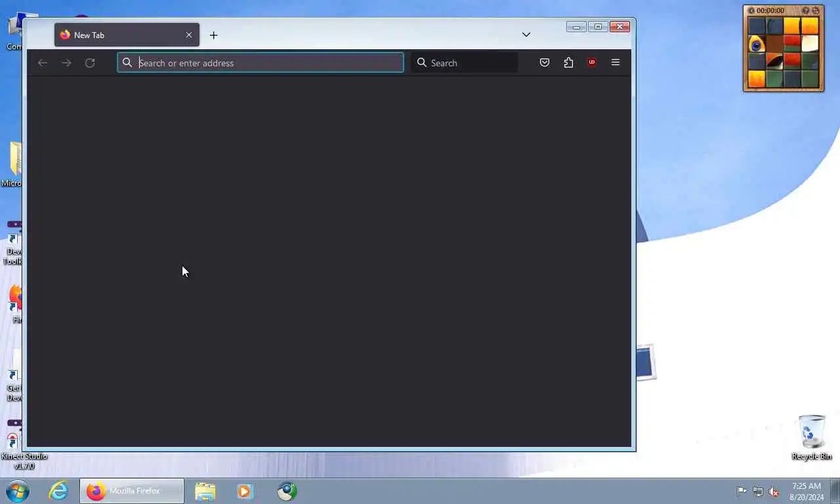
Task: Open the Firefox hamburger application menu
Action: coord(616,62)
